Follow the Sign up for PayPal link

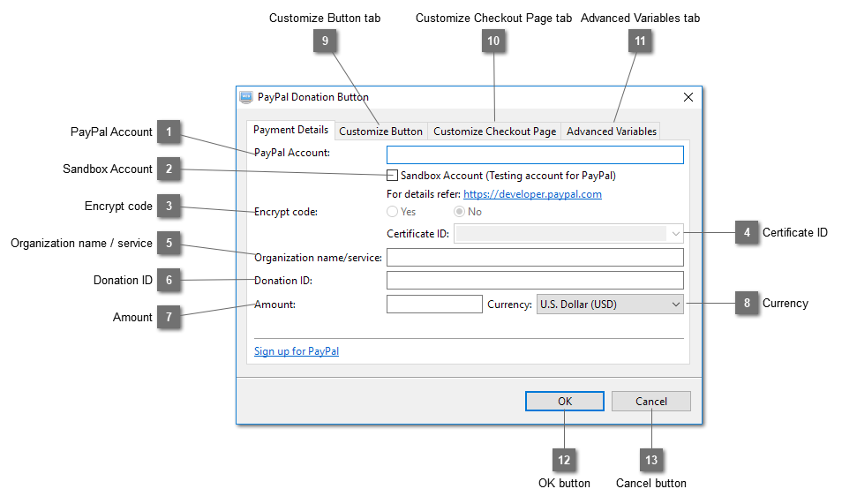(297, 351)
